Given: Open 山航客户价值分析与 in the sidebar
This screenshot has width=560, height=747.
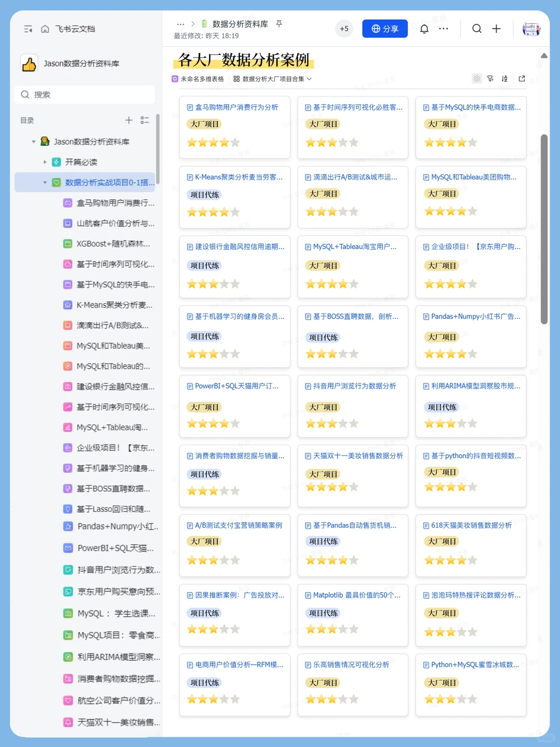Looking at the screenshot, I should (109, 224).
